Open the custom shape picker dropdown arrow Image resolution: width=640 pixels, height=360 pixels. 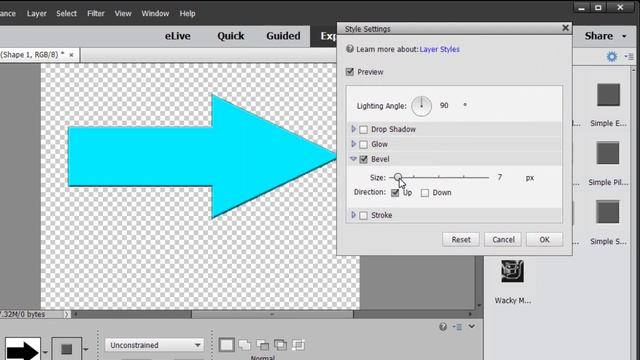45,351
